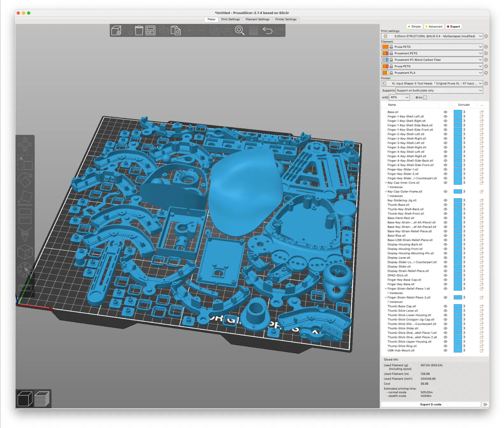Image resolution: width=504 pixels, height=428 pixels.
Task: Collapse the Key-Cap-Inner-Core.stl tree node
Action: tap(386, 183)
